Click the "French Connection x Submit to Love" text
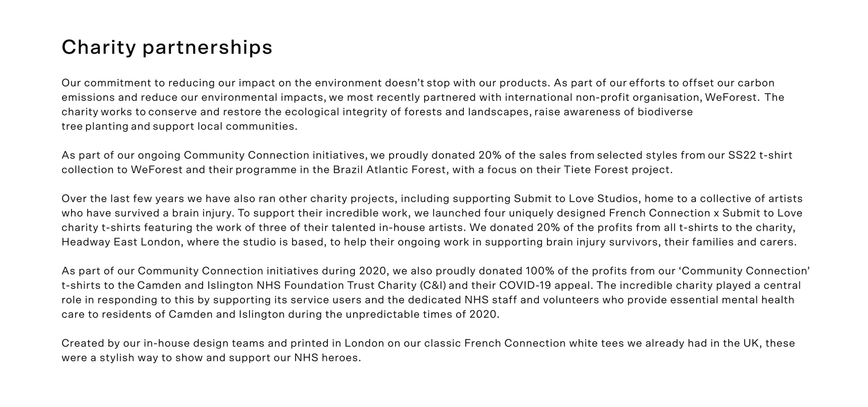Screen dimensions: 868x407 705,213
